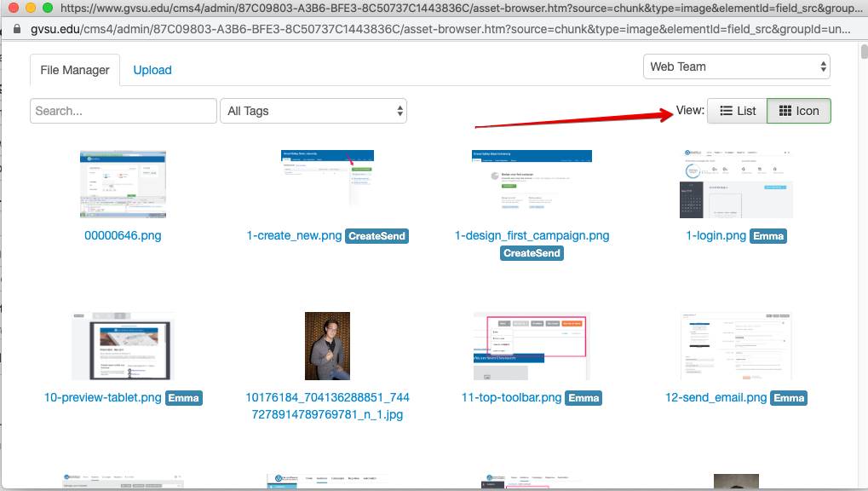Select the 00000646.png thumbnail
Image resolution: width=868 pixels, height=491 pixels.
[123, 184]
